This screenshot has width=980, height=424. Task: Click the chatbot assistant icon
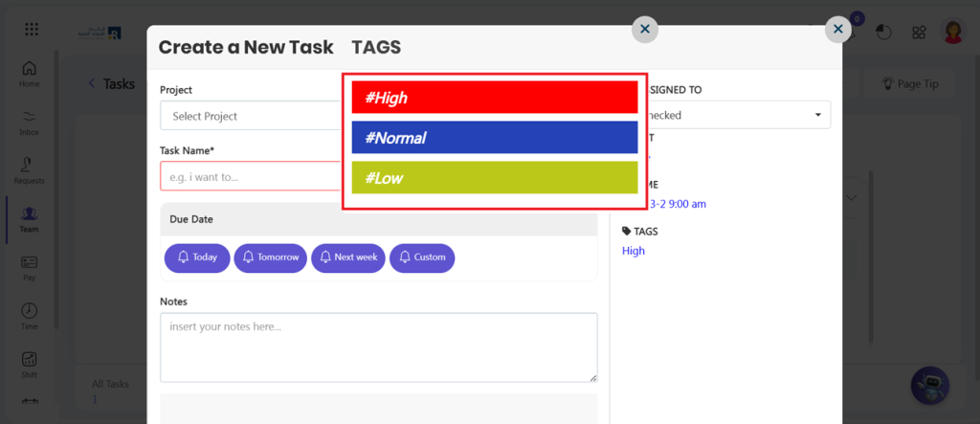[x=929, y=386]
